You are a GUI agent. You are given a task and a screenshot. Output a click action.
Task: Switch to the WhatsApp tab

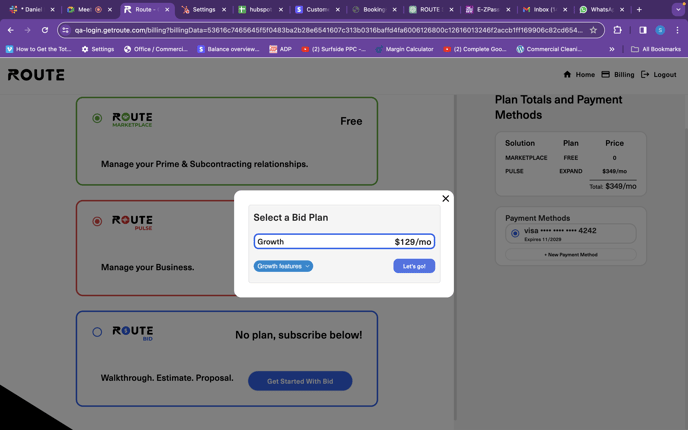pos(600,9)
